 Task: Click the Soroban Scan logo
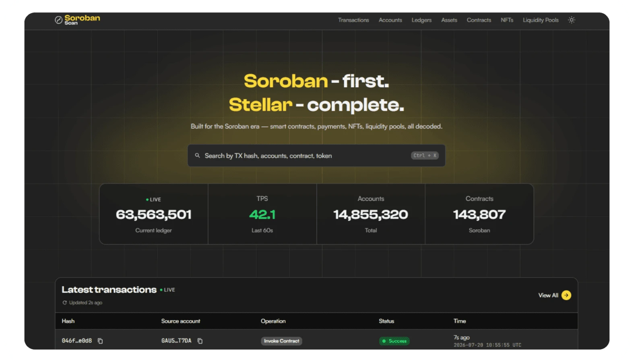(77, 20)
